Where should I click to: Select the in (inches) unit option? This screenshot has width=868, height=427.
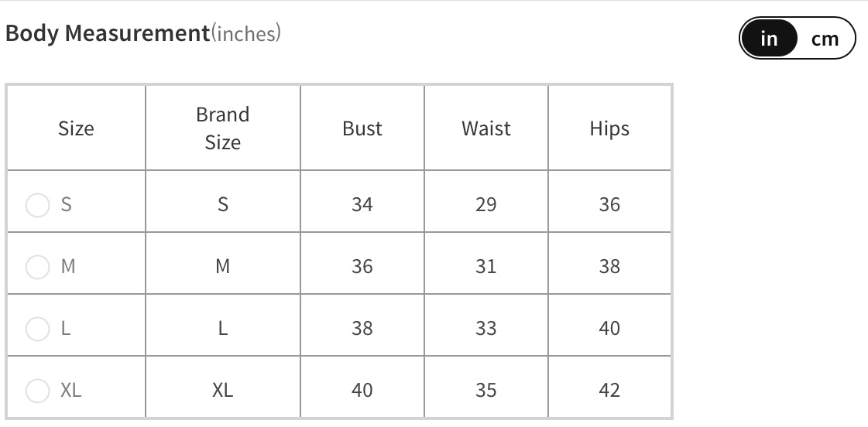[769, 39]
